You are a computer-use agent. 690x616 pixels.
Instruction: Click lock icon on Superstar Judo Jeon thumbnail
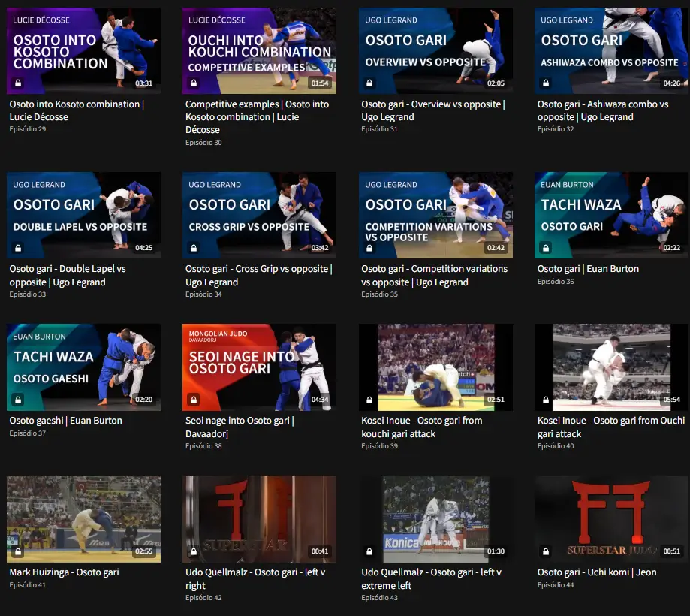tap(546, 551)
